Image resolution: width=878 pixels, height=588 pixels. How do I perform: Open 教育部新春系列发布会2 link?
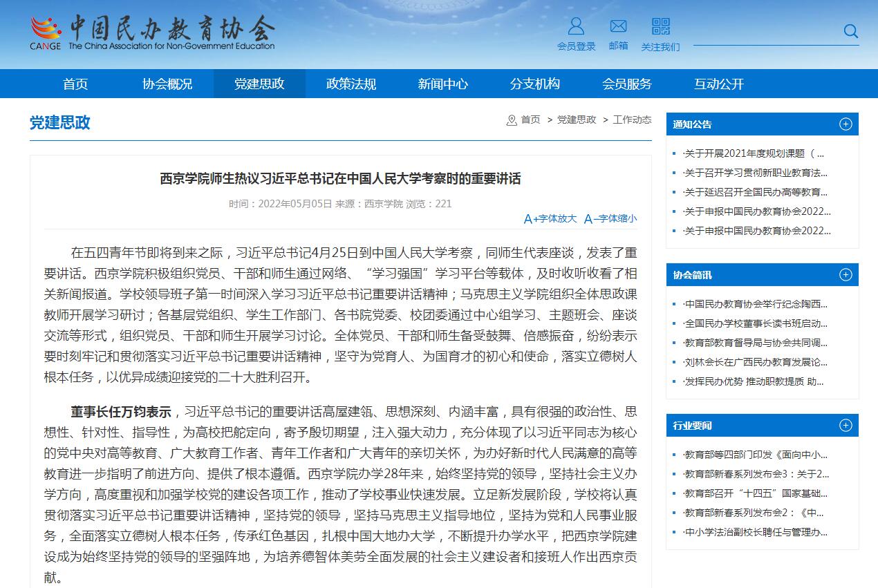(754, 513)
